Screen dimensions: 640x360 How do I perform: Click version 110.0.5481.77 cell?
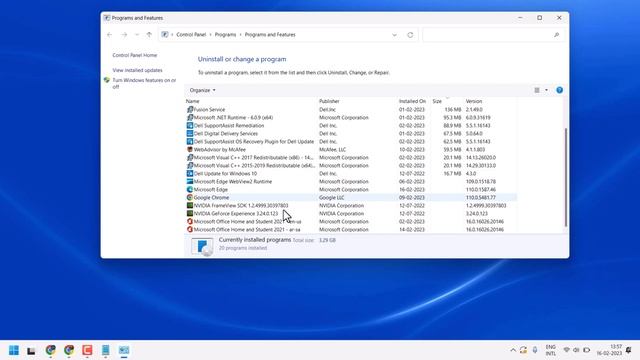tap(480, 198)
